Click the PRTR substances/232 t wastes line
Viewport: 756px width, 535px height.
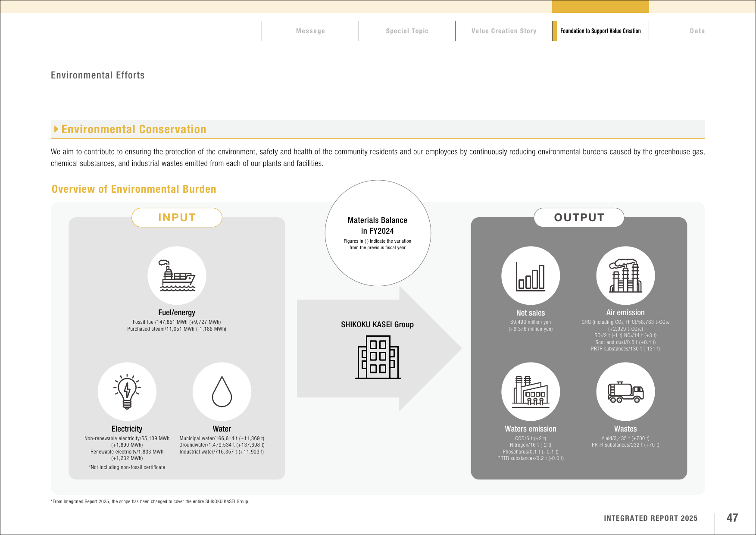(625, 445)
